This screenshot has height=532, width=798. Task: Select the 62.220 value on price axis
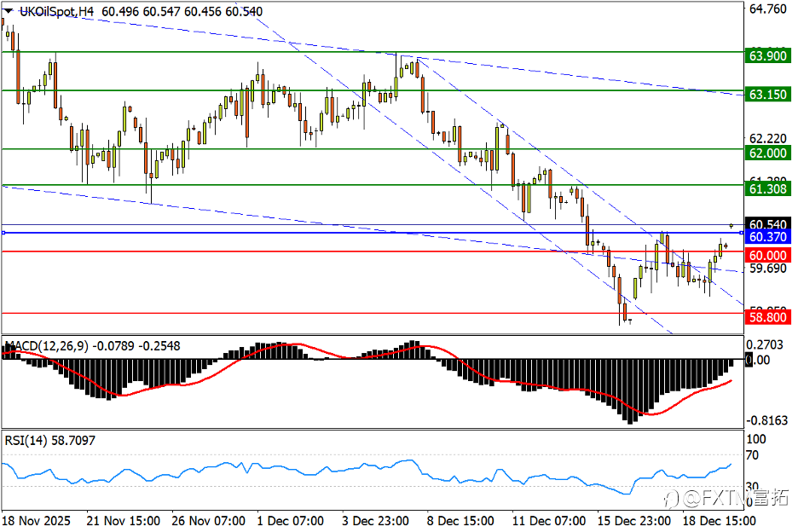coord(768,138)
